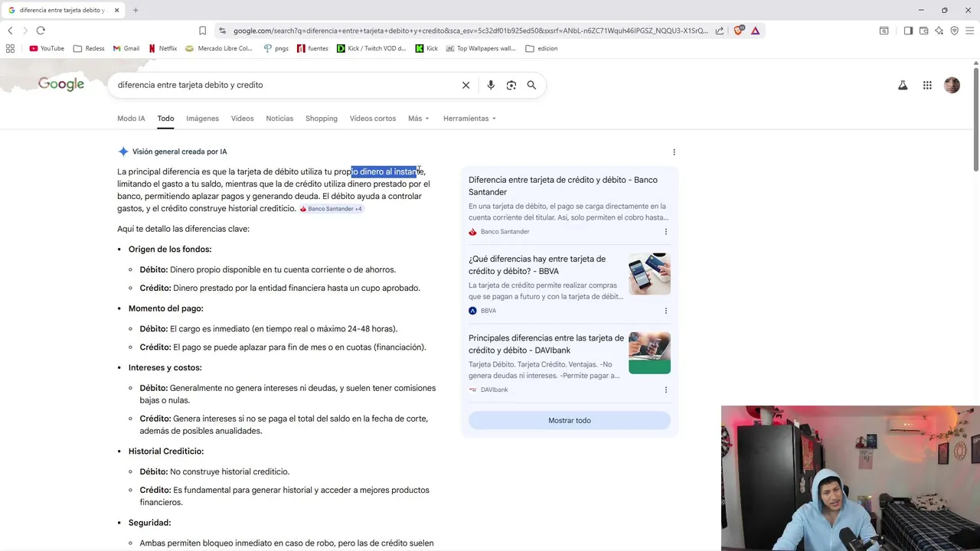This screenshot has height=551, width=980.
Task: Switch to the Videos tab
Action: (242, 119)
